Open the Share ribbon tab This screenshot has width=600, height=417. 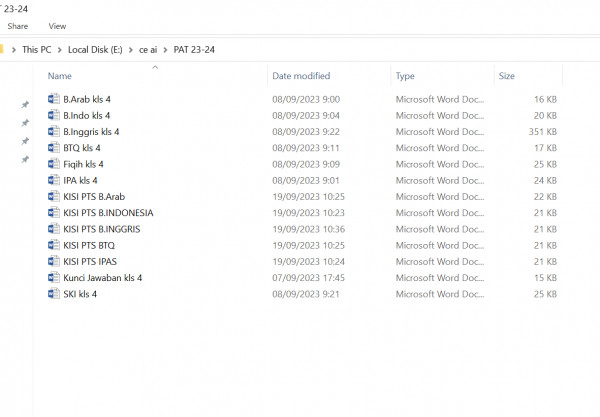(18, 26)
